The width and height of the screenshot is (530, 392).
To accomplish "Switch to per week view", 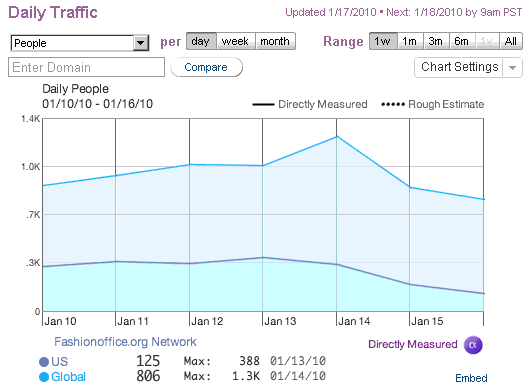I will [x=236, y=41].
